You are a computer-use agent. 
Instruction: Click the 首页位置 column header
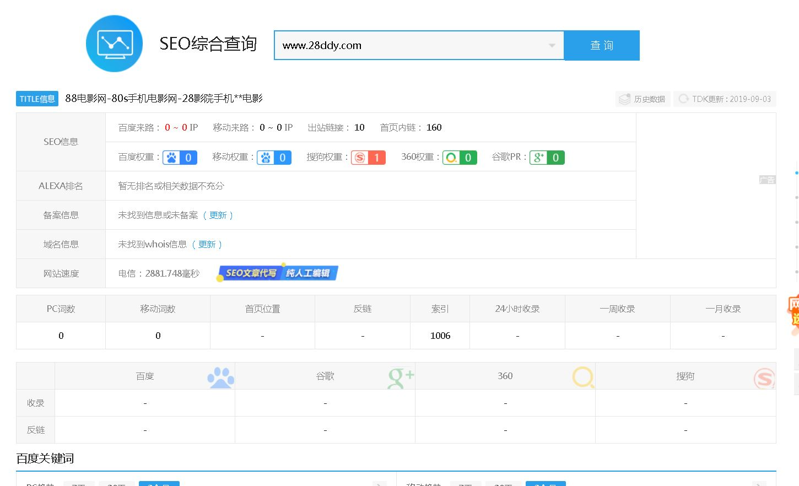(x=262, y=309)
